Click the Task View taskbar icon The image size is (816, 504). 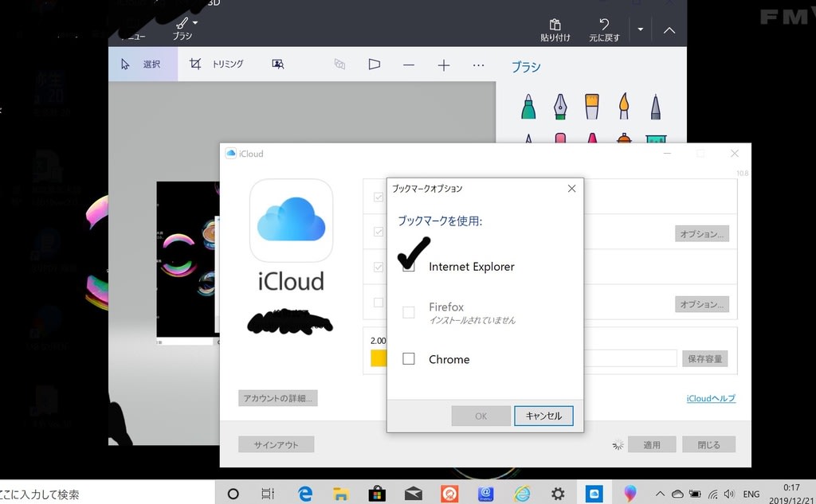coord(268,493)
